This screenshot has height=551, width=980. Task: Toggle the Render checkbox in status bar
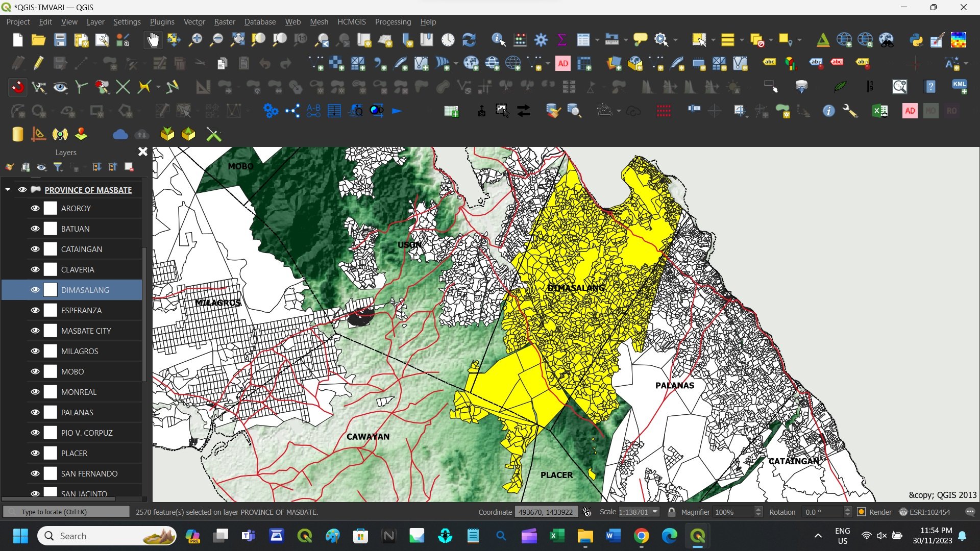[x=862, y=512]
